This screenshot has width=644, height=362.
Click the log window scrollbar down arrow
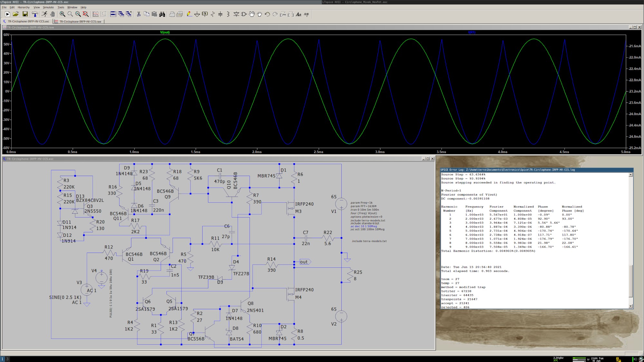coord(630,306)
